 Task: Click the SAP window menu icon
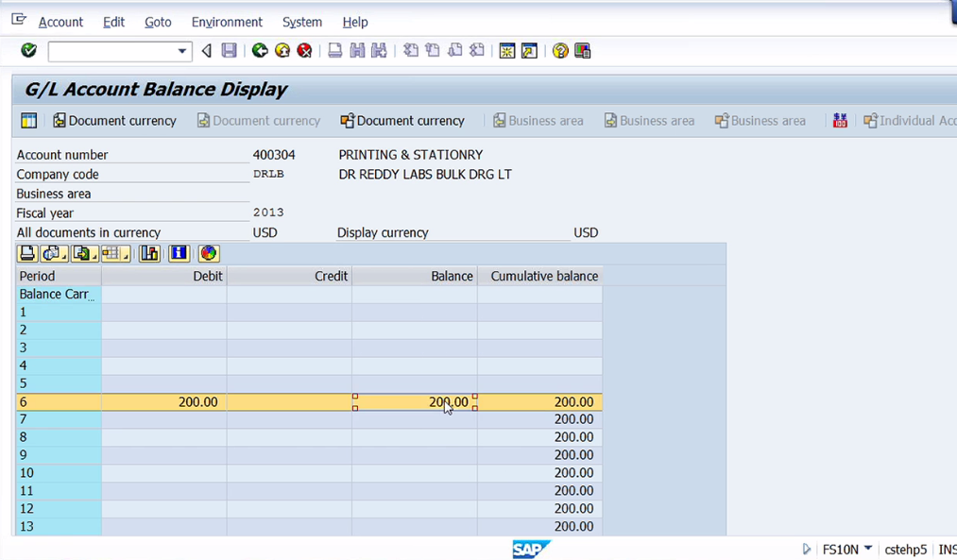19,20
